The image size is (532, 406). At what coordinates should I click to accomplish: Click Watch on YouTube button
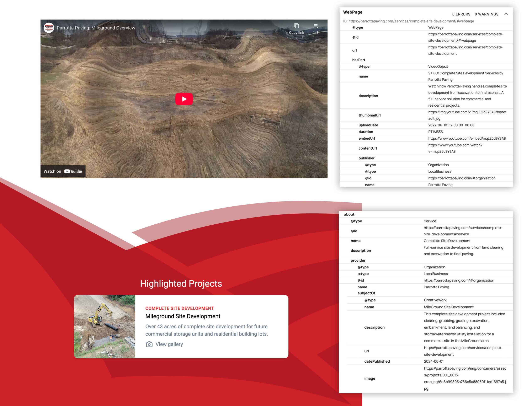click(63, 171)
